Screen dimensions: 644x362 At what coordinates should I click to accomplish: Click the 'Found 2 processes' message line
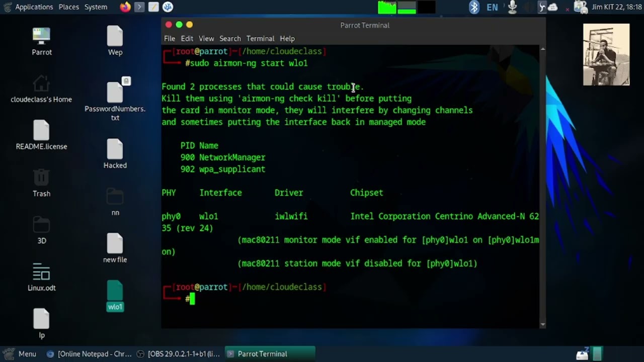[x=263, y=87]
